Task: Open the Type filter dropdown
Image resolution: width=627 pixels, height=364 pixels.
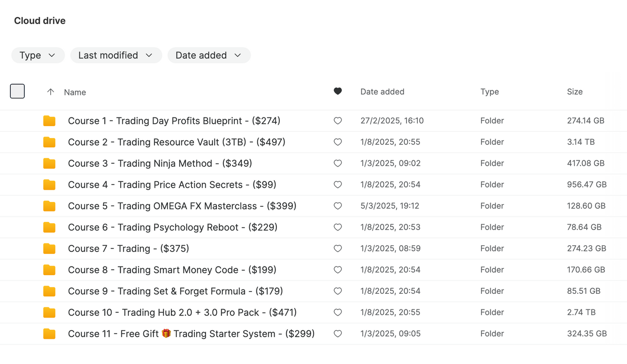Action: pos(38,55)
